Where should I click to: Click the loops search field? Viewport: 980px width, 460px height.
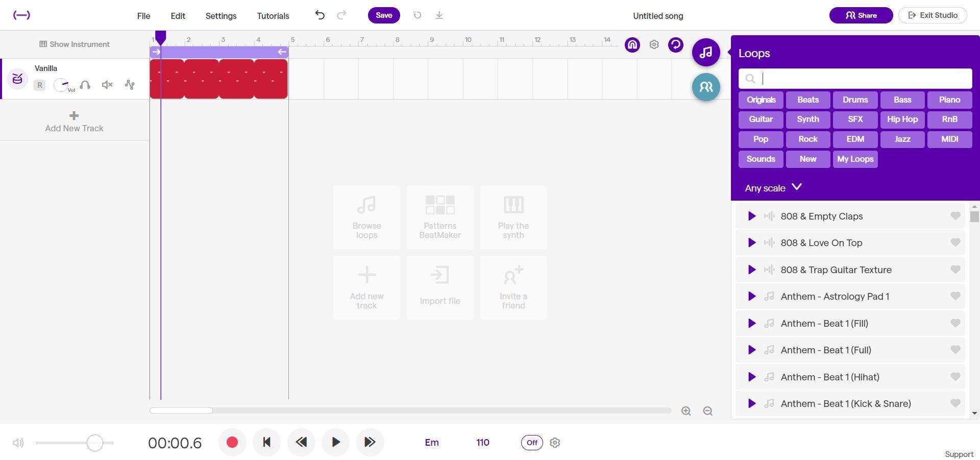[x=855, y=79]
